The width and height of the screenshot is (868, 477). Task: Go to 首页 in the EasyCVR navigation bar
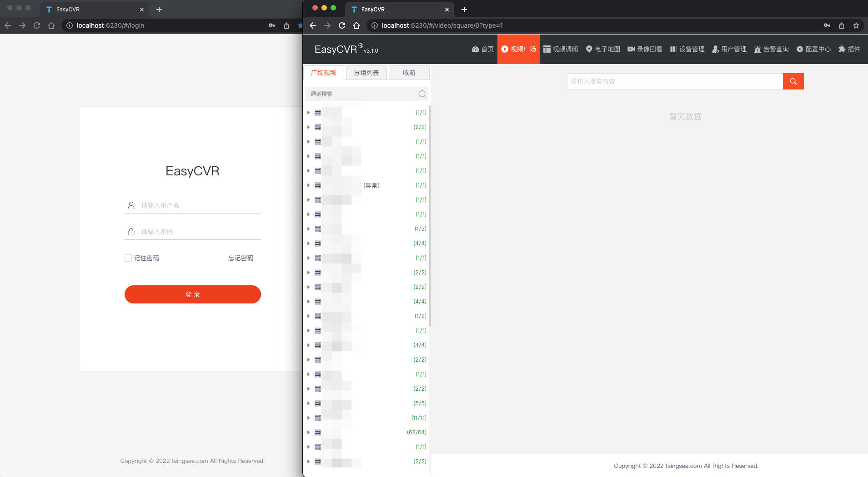[482, 49]
